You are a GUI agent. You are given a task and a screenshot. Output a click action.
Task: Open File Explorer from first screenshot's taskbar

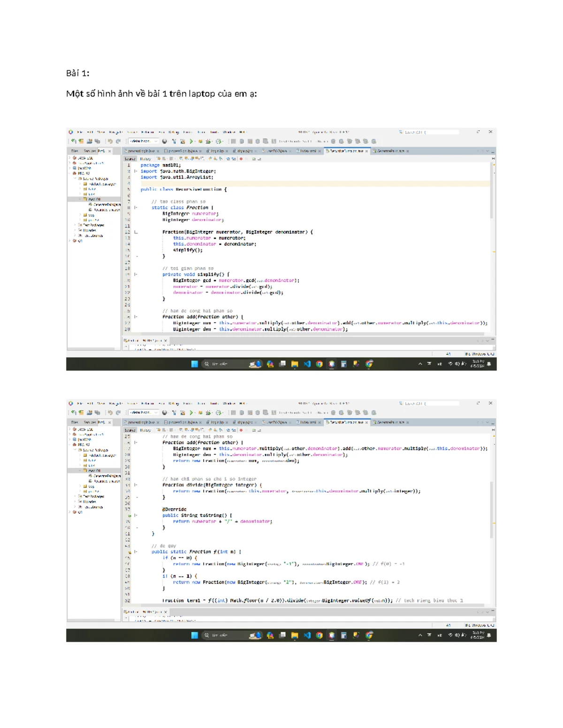295,364
